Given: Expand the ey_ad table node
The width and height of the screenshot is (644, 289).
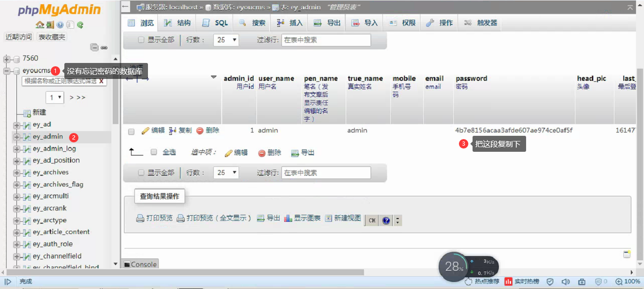Looking at the screenshot, I should 16,125.
